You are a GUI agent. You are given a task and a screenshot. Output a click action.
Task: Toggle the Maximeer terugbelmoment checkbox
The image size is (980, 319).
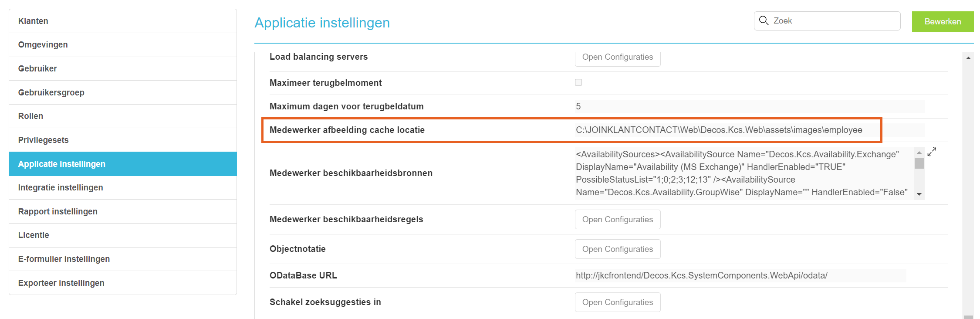[578, 82]
